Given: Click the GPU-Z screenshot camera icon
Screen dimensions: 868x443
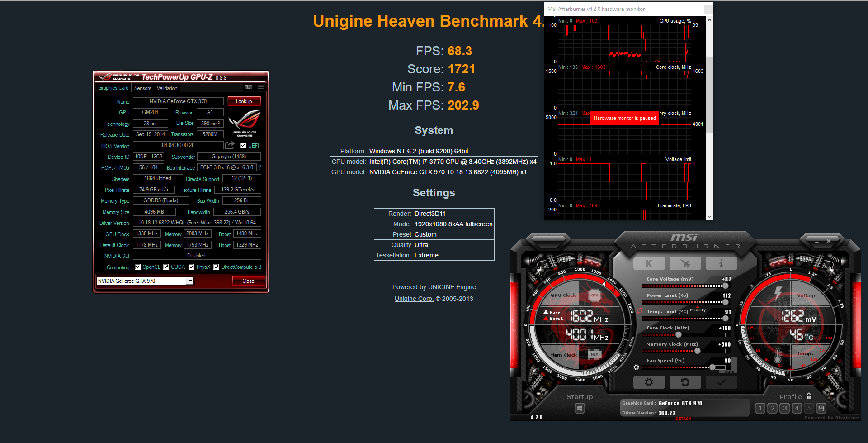Looking at the screenshot, I should coord(249,87).
